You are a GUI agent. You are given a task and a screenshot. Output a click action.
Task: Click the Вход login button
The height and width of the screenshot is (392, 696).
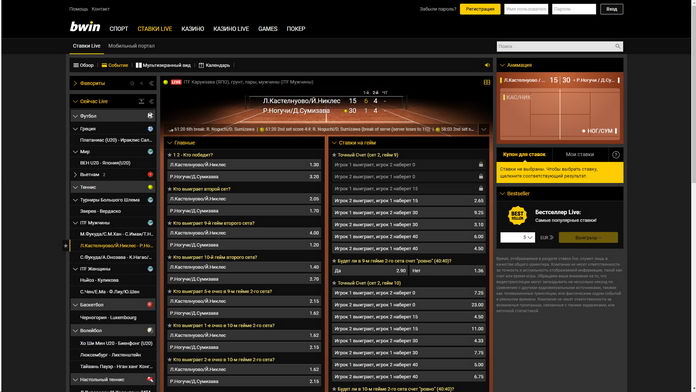[x=612, y=9]
